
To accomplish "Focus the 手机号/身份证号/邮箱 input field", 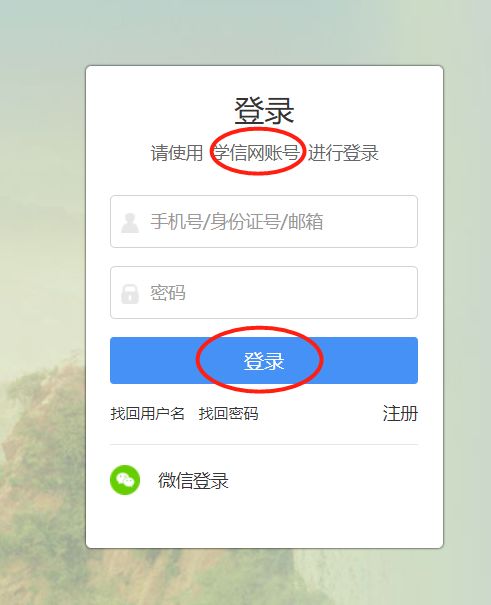I will coord(264,221).
